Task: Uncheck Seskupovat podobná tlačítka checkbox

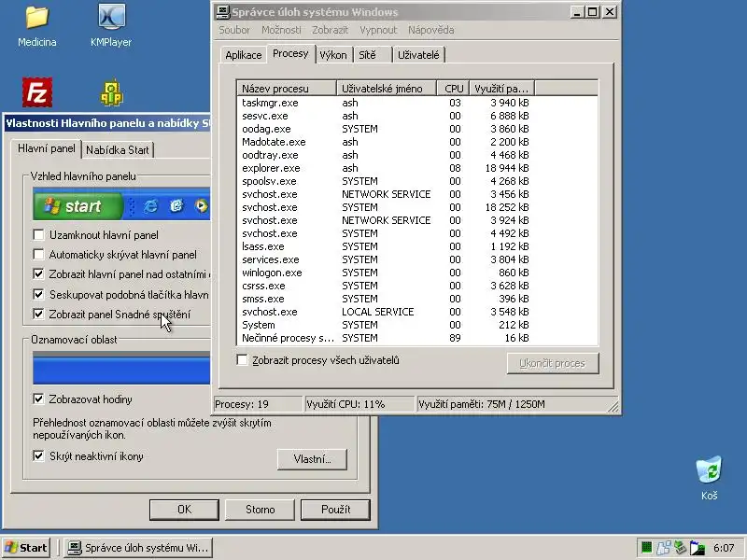Action: (38, 294)
